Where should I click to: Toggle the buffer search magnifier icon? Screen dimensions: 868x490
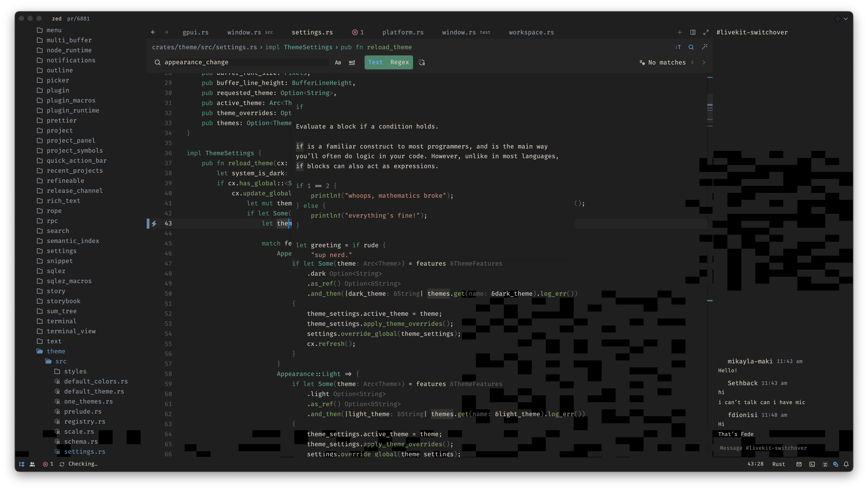tap(691, 47)
